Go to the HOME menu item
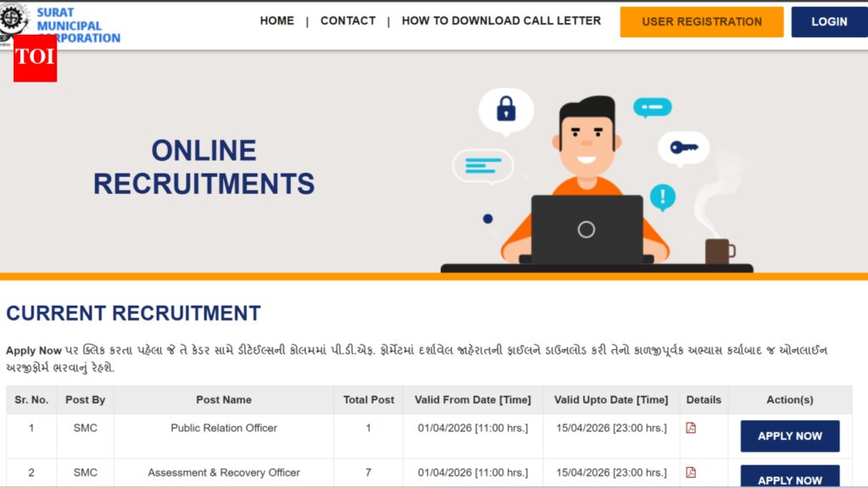Image resolution: width=868 pixels, height=488 pixels. click(x=277, y=21)
